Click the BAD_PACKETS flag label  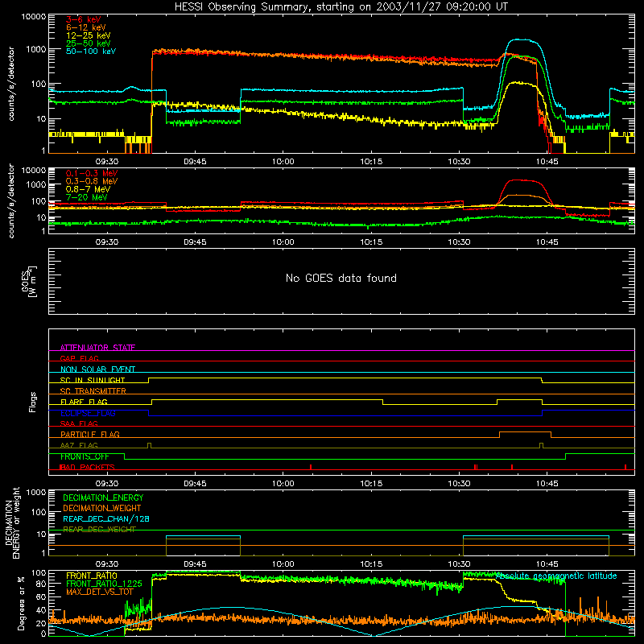(87, 467)
